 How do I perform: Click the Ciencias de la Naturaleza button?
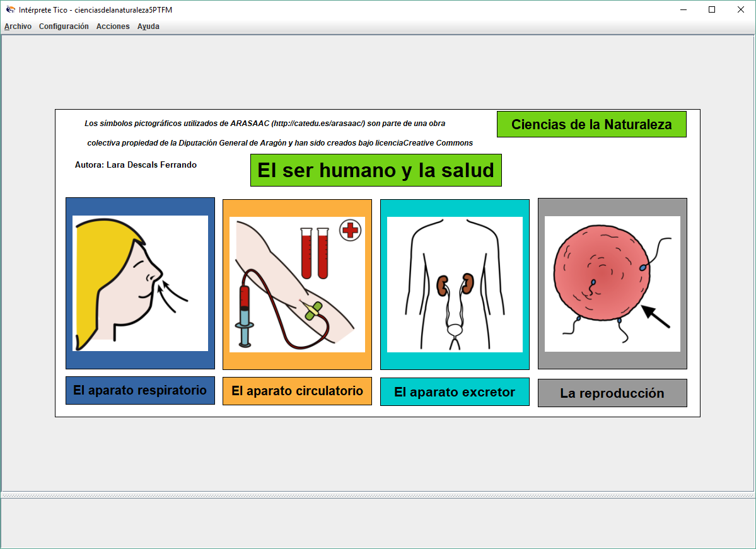click(x=591, y=124)
